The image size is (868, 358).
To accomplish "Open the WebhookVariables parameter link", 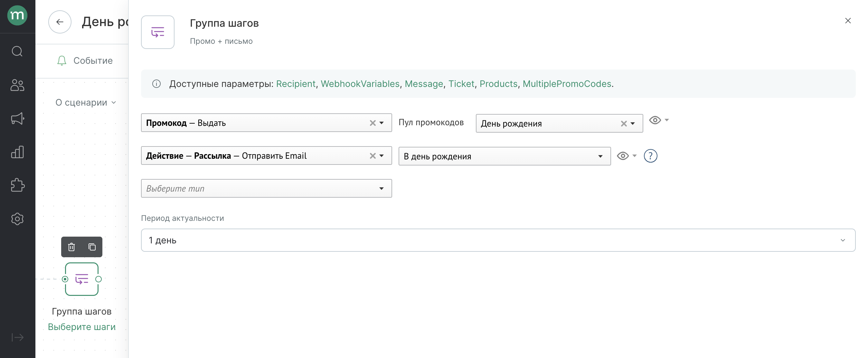I will [360, 84].
